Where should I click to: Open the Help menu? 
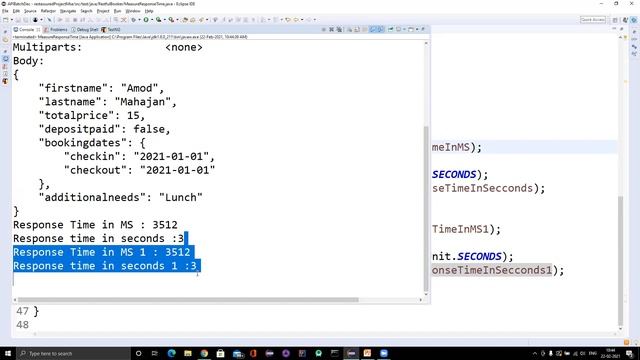(149, 11)
